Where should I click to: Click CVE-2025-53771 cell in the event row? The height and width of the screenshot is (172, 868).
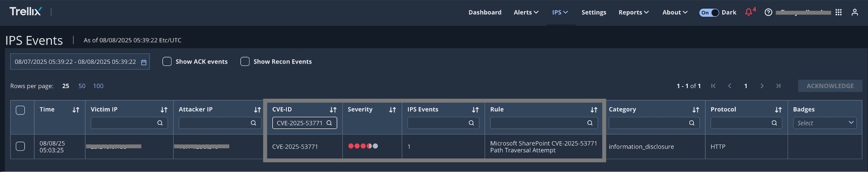(x=295, y=147)
